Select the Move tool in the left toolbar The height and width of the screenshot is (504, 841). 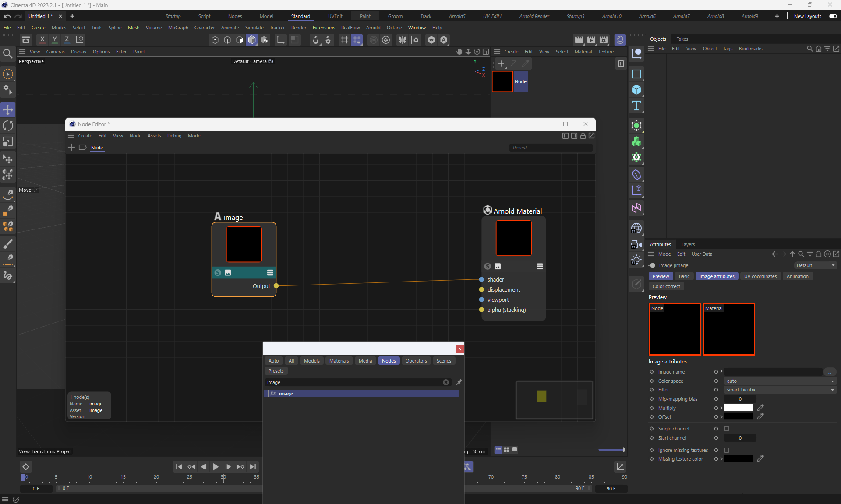coord(8,109)
